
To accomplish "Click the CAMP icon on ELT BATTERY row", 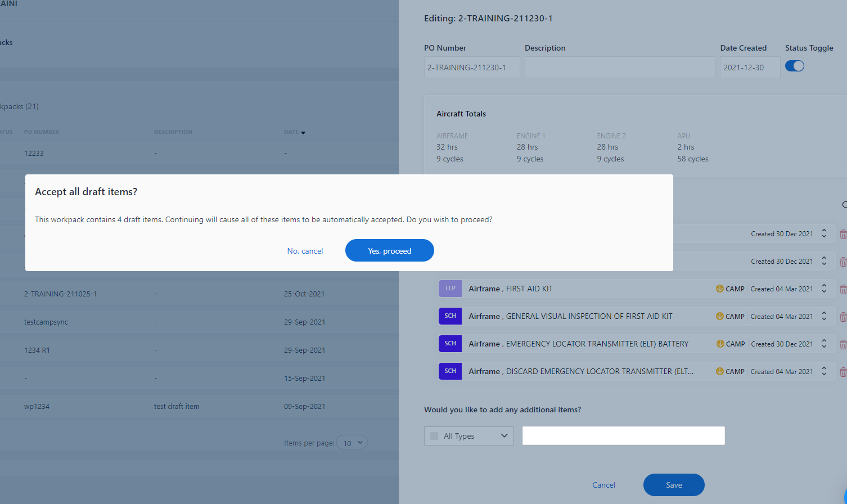I will click(x=720, y=344).
